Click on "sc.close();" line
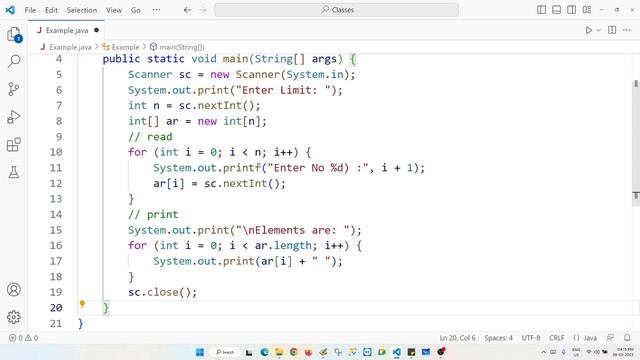The height and width of the screenshot is (360, 640). coord(162,292)
